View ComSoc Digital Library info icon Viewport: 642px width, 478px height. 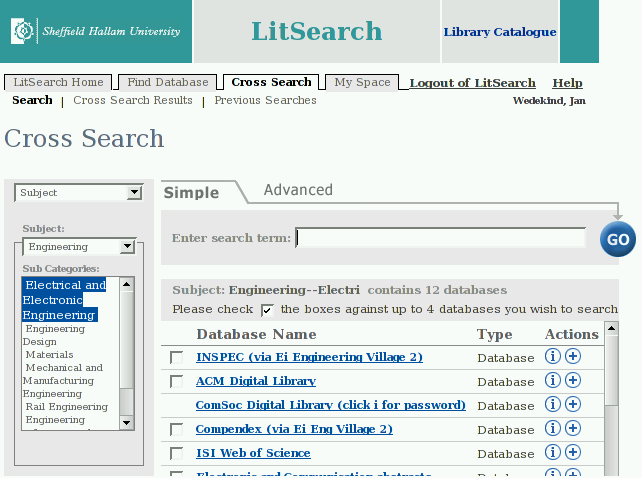tap(552, 405)
